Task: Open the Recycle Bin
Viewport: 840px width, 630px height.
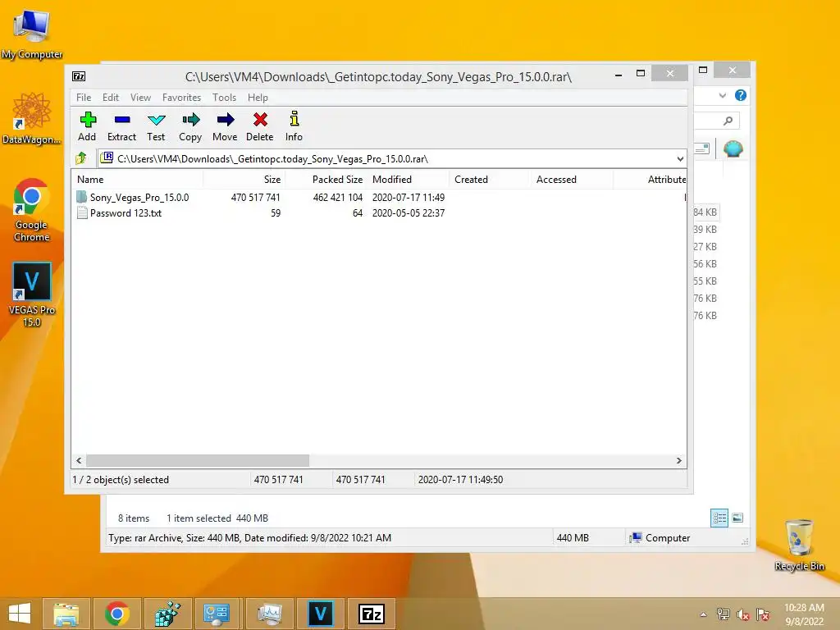Action: 799,545
